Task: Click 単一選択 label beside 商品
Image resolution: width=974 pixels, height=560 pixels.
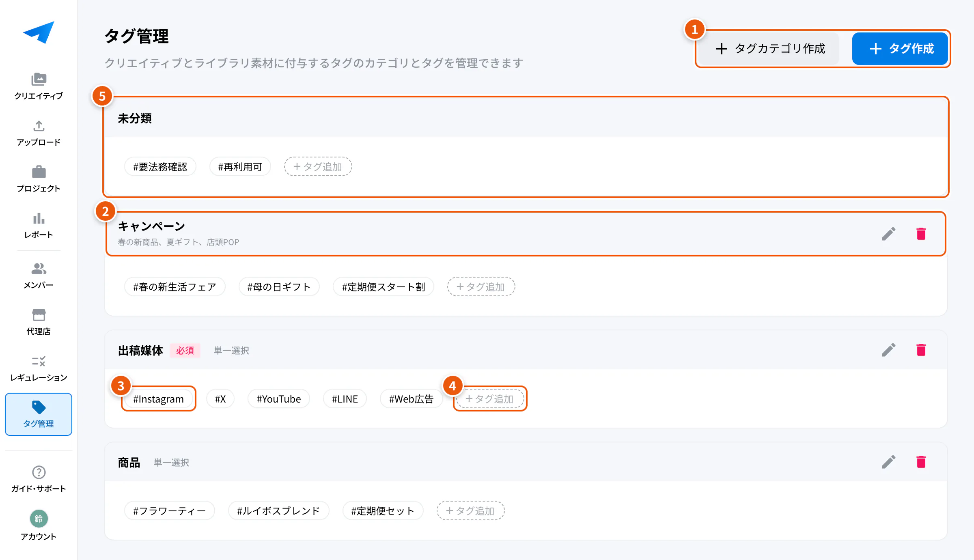Action: (171, 462)
